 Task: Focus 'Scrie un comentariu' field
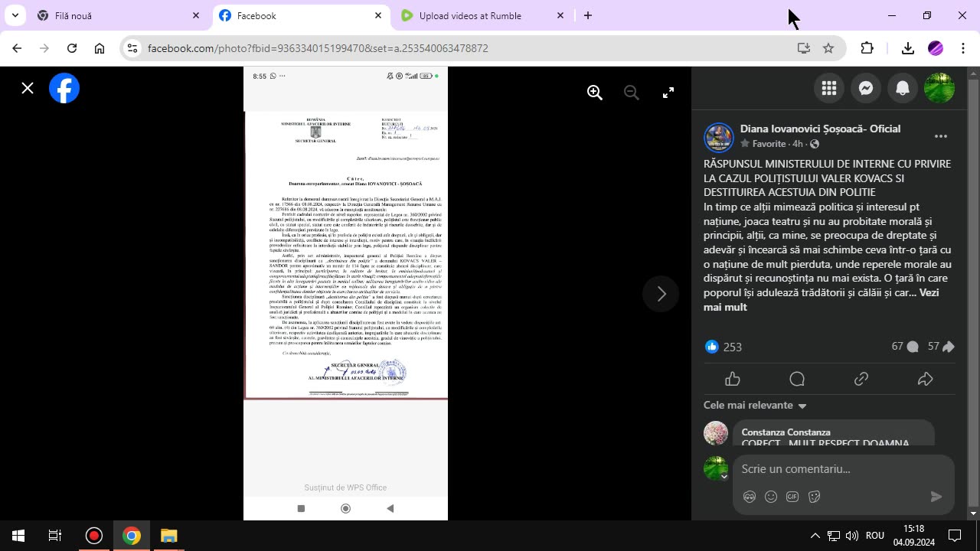[842, 469]
